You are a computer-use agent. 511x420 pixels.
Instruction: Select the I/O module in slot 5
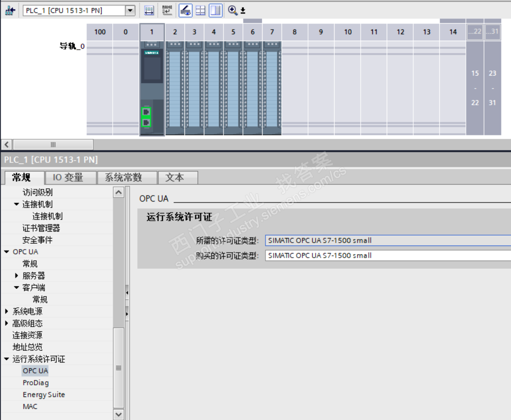pyautogui.click(x=233, y=87)
